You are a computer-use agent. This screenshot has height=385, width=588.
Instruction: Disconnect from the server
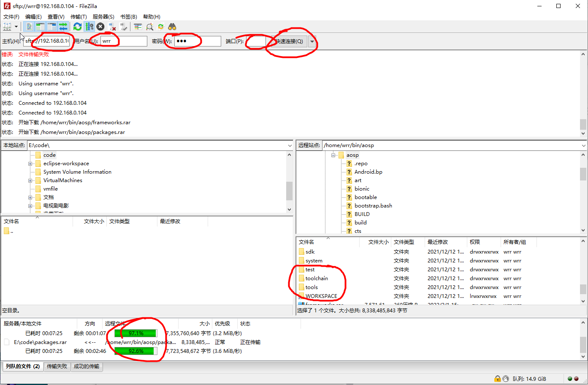[x=111, y=26]
